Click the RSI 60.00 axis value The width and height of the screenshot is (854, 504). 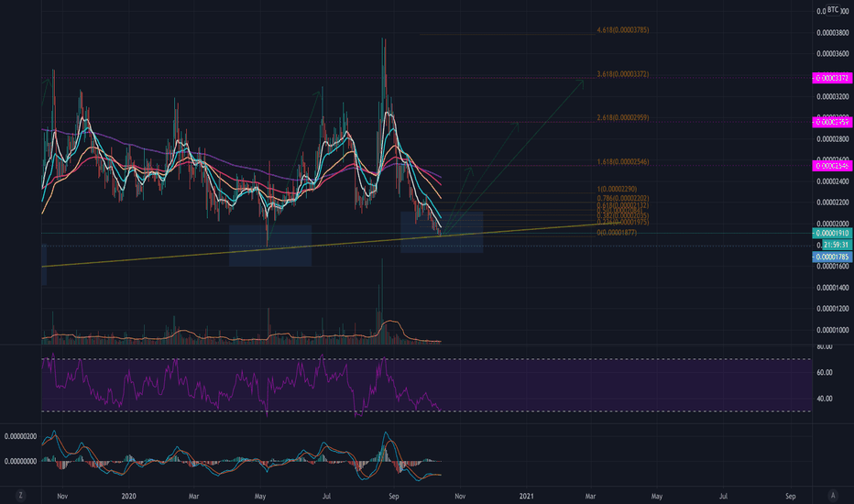point(825,373)
